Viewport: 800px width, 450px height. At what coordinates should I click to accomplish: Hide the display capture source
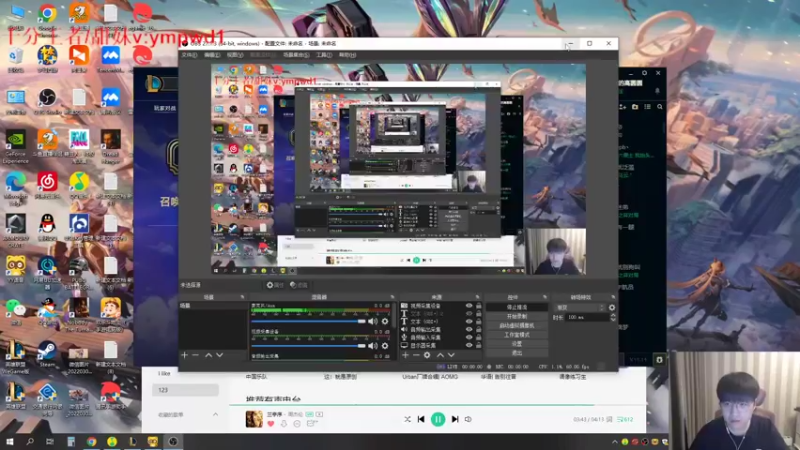(469, 345)
